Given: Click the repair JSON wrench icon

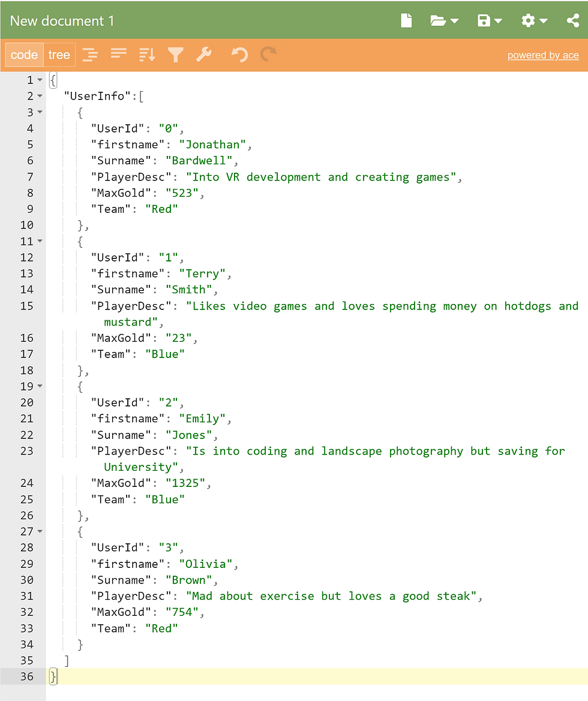Looking at the screenshot, I should (x=204, y=55).
